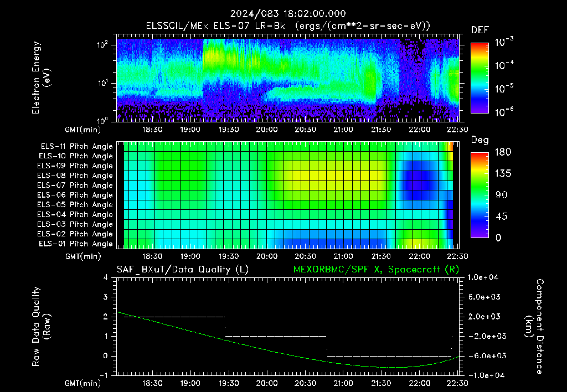Select the ELS-11 Pitch Angle row label
The width and height of the screenshot is (567, 392).
[x=76, y=147]
